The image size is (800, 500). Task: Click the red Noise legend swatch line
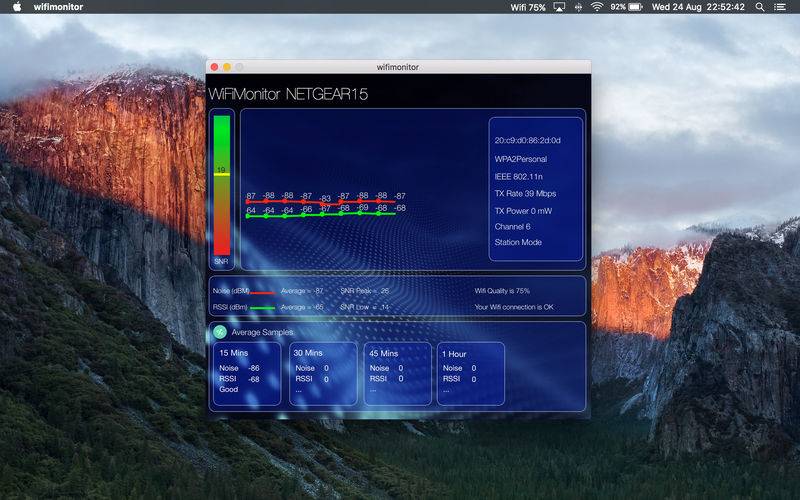coord(262,292)
